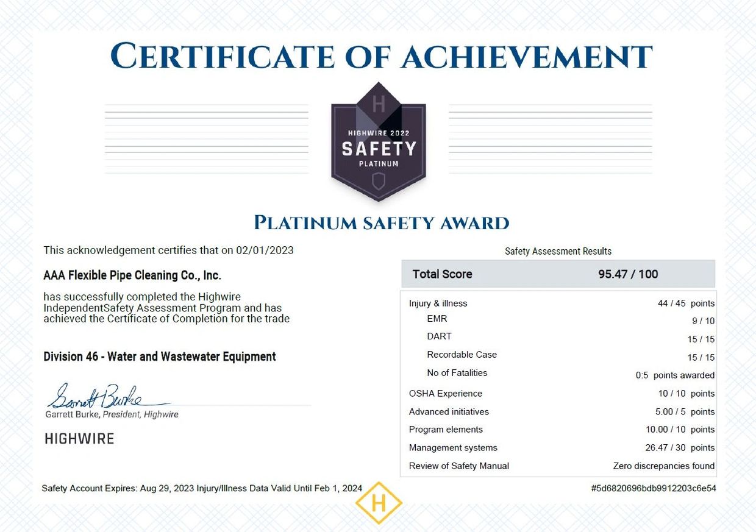The image size is (756, 532).
Task: Click the Review of Safety Manual label
Action: tap(458, 466)
